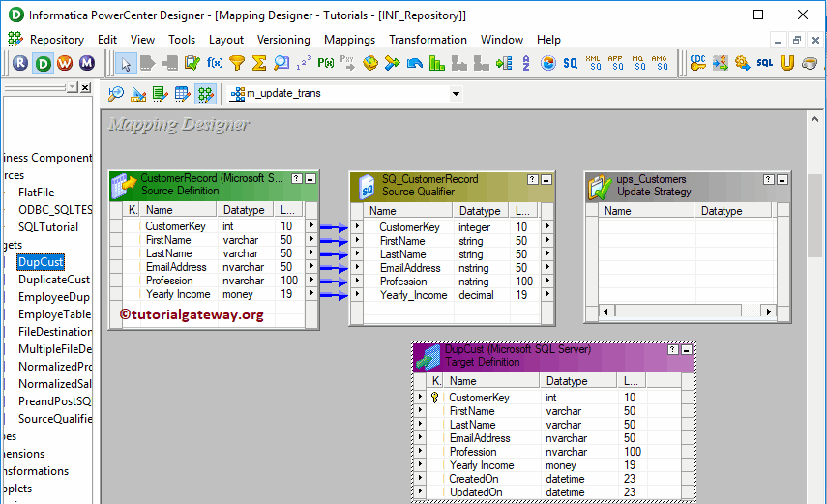Select DuplicateCust in the targets tree
Screen dimensions: 827x504
(x=54, y=280)
